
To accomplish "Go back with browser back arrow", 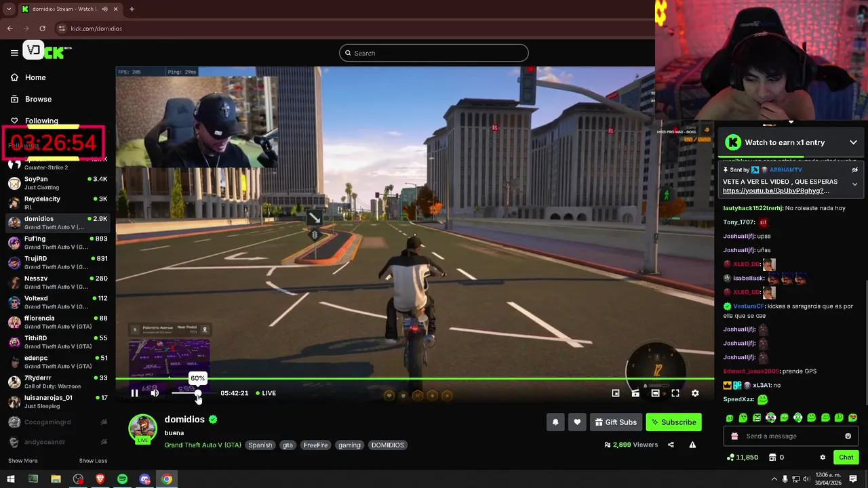I will pos(9,28).
